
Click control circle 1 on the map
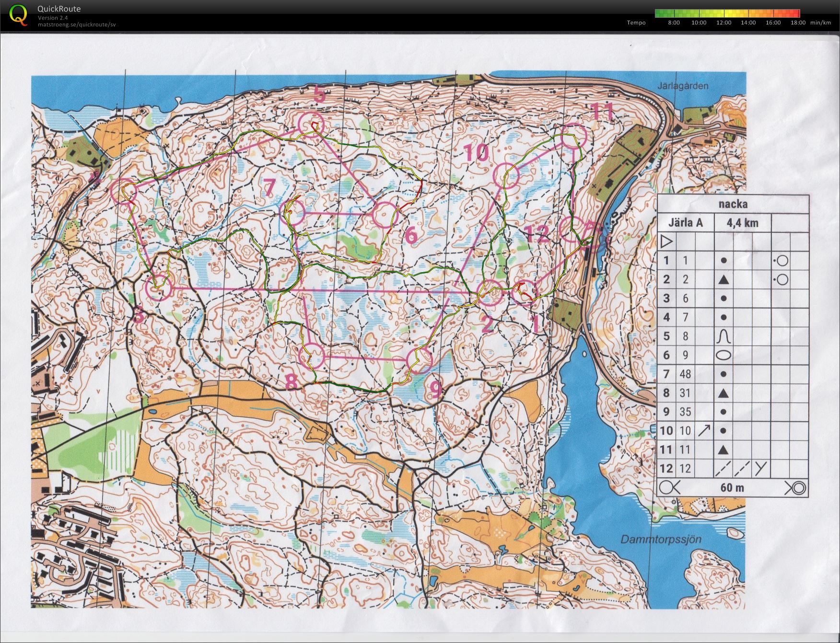click(525, 292)
